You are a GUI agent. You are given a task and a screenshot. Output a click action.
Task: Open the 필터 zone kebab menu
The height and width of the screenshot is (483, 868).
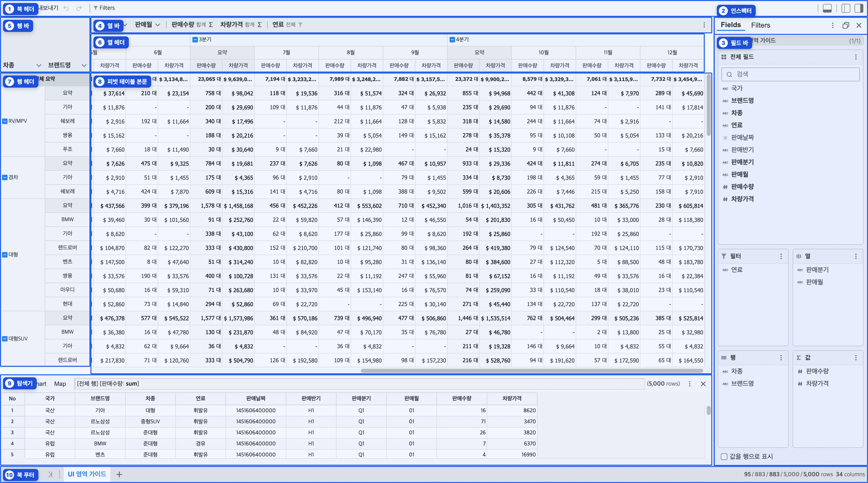pyautogui.click(x=781, y=256)
